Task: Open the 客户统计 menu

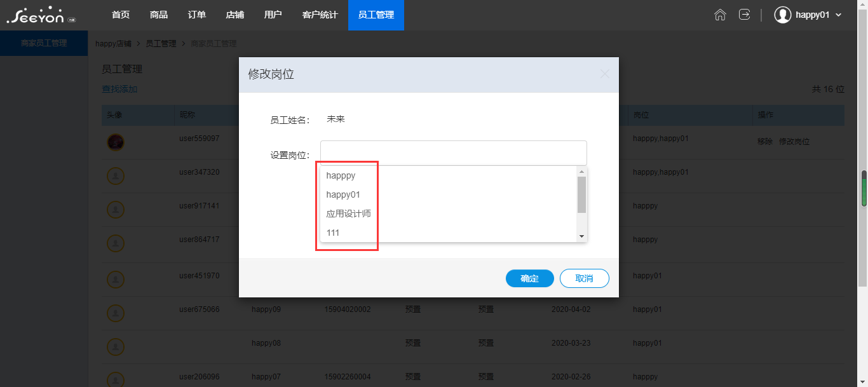Action: pyautogui.click(x=320, y=15)
